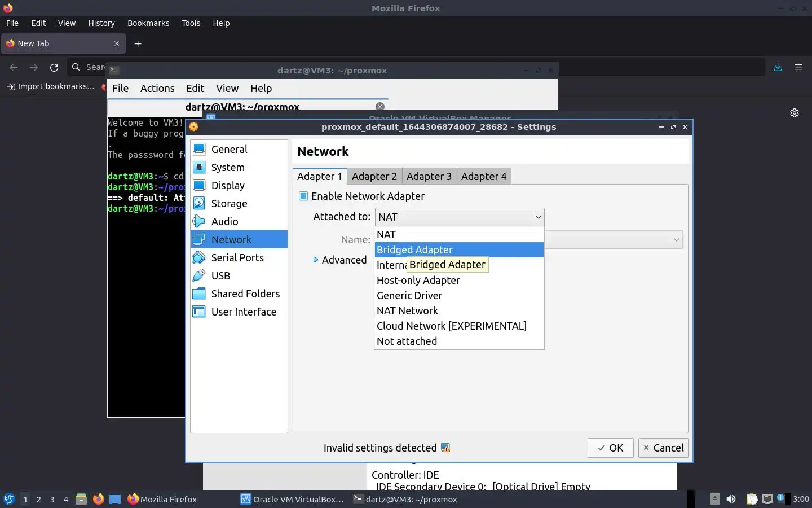Close the Firefox New Tab tab
The height and width of the screenshot is (508, 812).
click(x=117, y=43)
